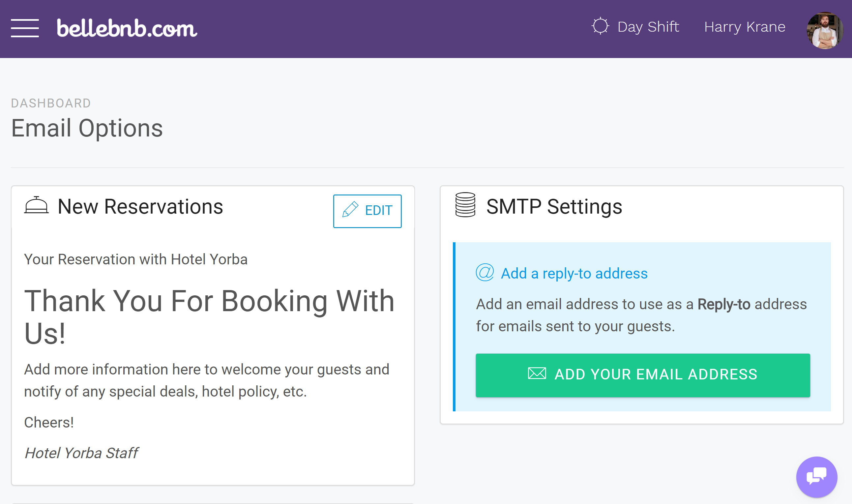The image size is (852, 504).
Task: Click the Email Options page title
Action: pyautogui.click(x=87, y=128)
